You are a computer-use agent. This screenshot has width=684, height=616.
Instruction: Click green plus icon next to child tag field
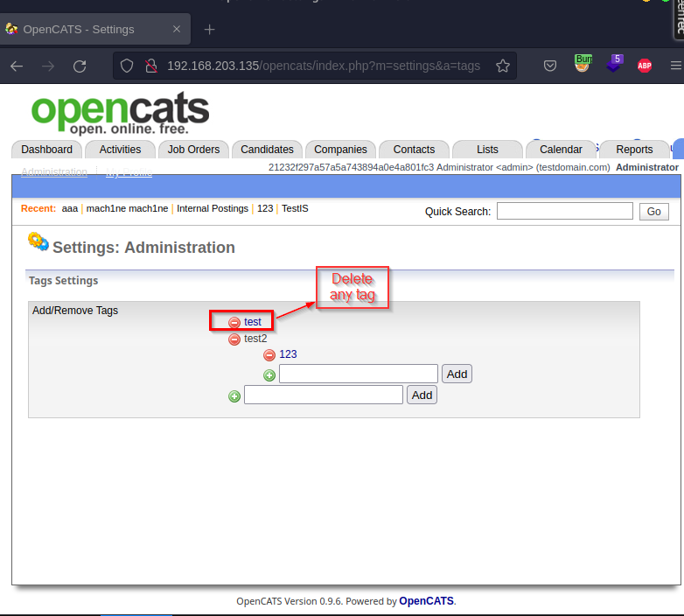point(269,375)
